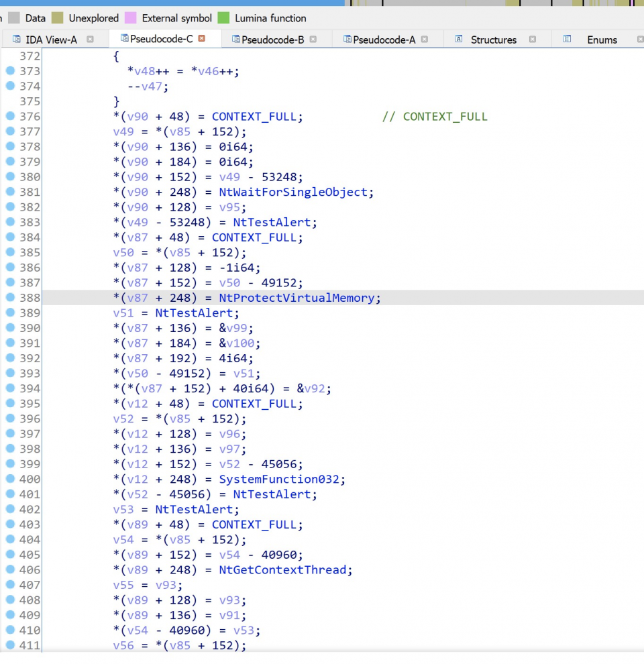Open the Pseudocode-A tab
Screen dimensions: 644x664
tap(384, 40)
